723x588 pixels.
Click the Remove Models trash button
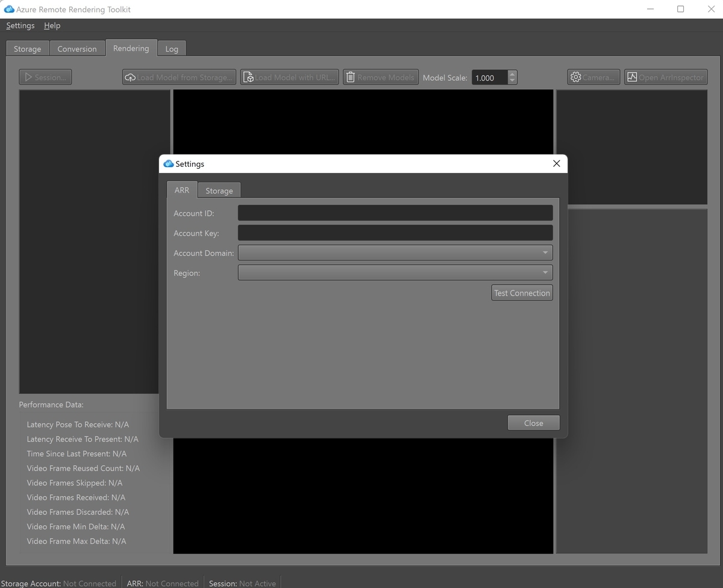pyautogui.click(x=381, y=77)
